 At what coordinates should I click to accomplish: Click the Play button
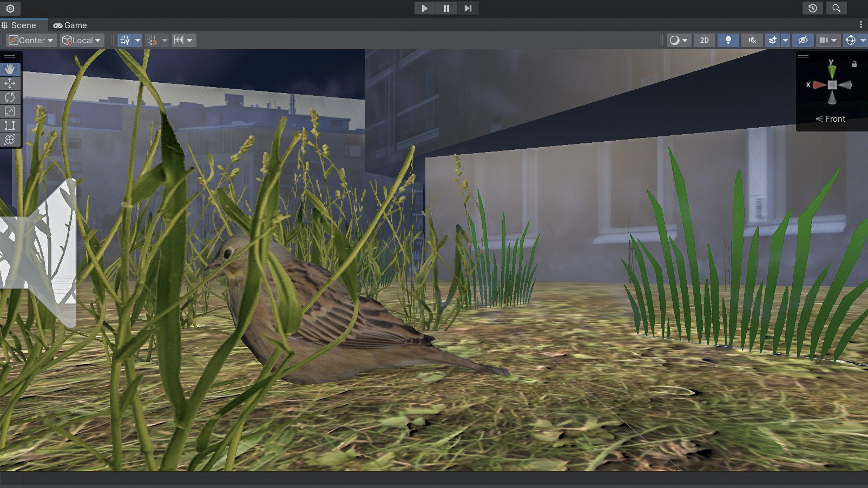[425, 8]
